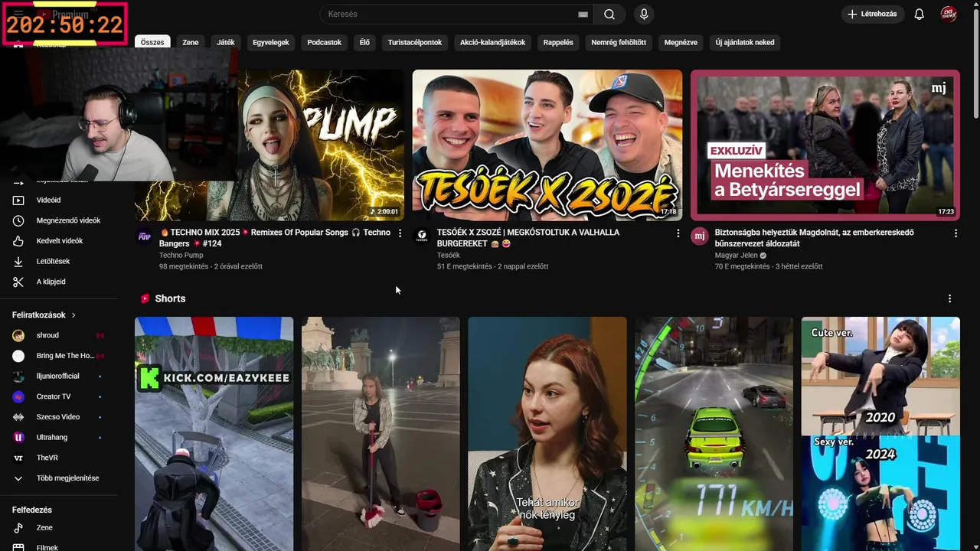Click the Létrehozás create button
Viewport: 980px width, 551px height.
pyautogui.click(x=873, y=14)
